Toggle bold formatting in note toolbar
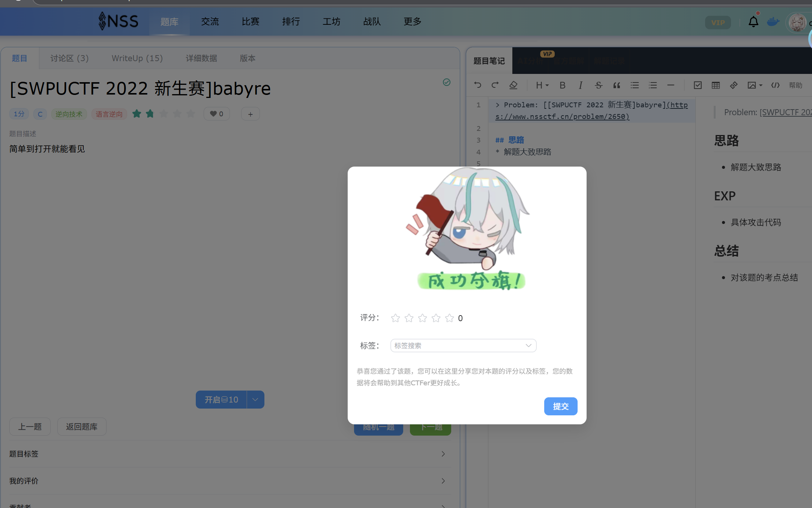This screenshot has width=812, height=508. coord(562,85)
